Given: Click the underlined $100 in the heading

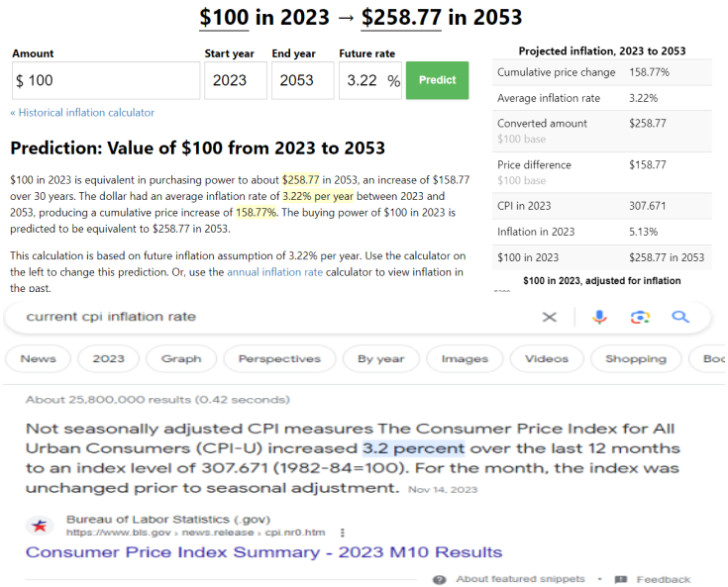Looking at the screenshot, I should click(224, 18).
